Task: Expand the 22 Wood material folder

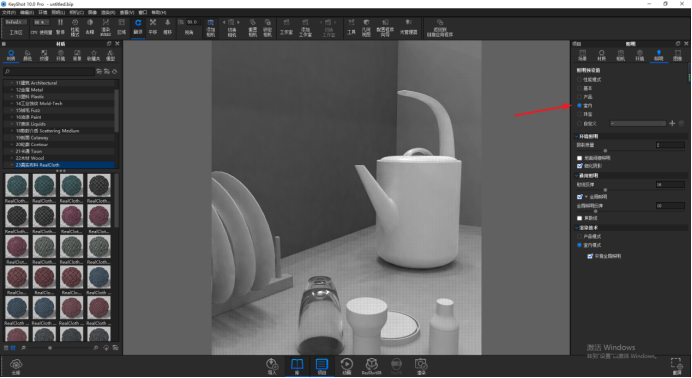Action: tap(12, 158)
